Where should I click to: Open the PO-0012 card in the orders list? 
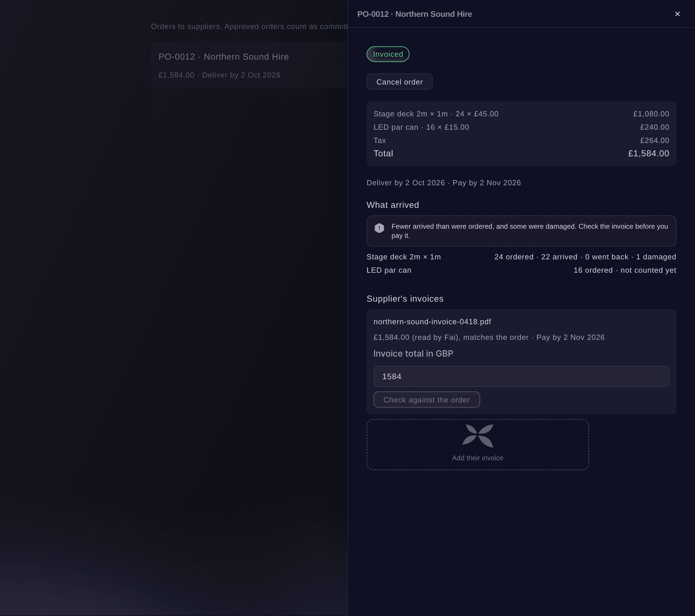click(x=250, y=65)
